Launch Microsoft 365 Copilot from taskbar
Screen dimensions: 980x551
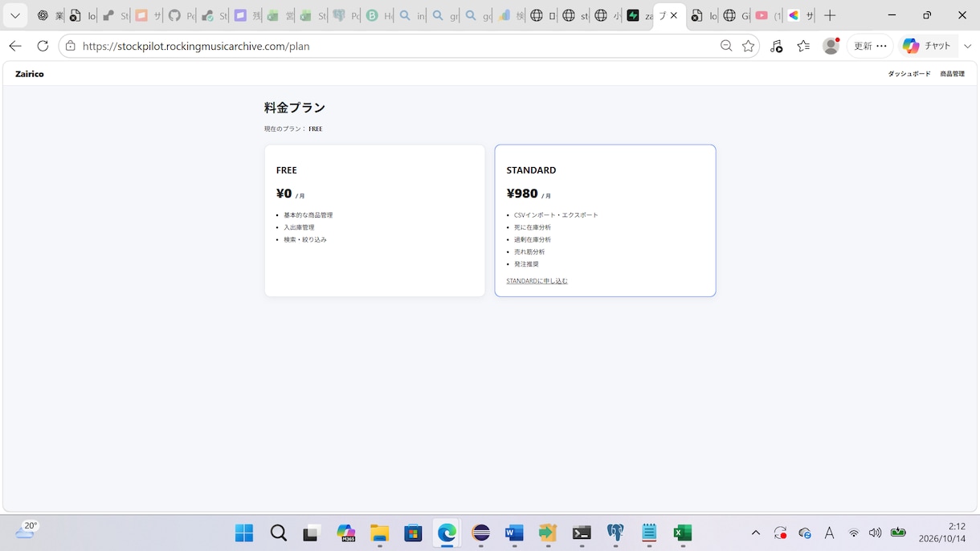[346, 533]
